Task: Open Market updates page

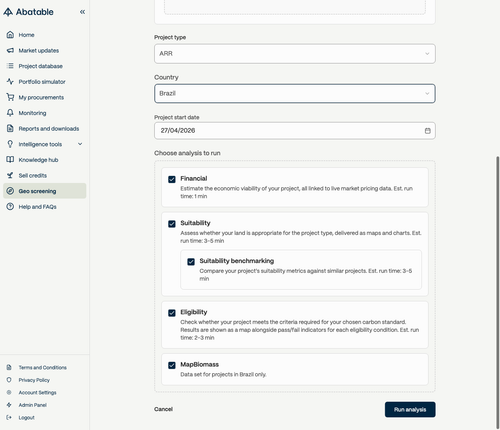Action: click(x=45, y=50)
